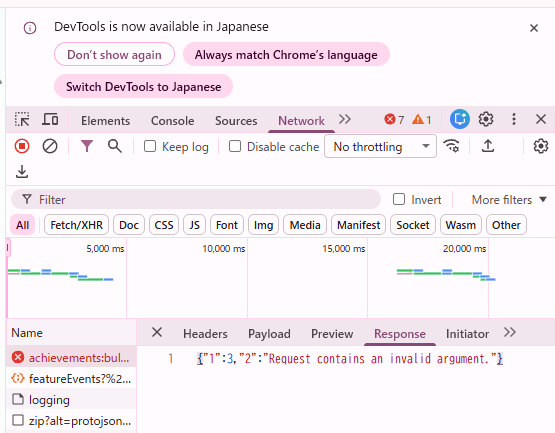Close the DevTools panel
The height and width of the screenshot is (433, 555).
coord(540,119)
